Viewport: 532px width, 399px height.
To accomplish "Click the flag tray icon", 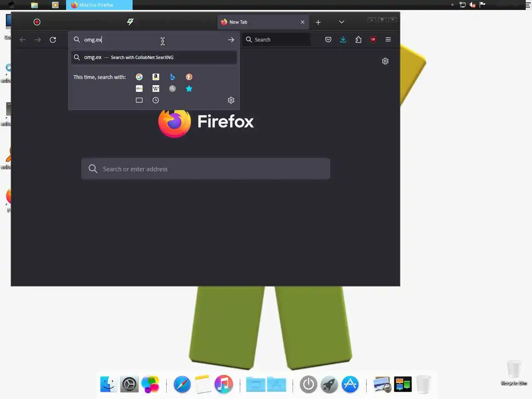I will click(x=483, y=5).
